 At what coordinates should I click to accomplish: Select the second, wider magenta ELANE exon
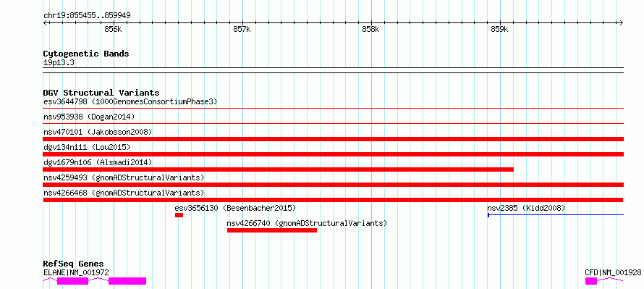127,281
